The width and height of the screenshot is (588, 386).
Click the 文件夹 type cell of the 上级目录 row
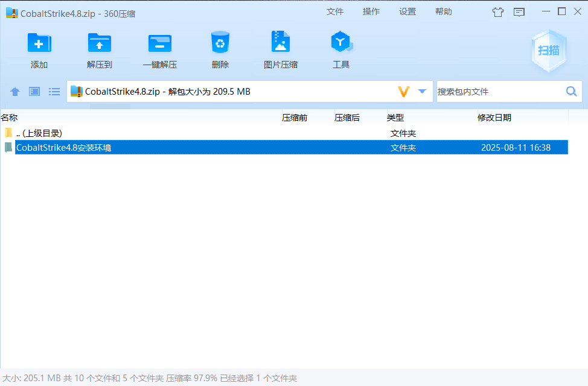(403, 133)
